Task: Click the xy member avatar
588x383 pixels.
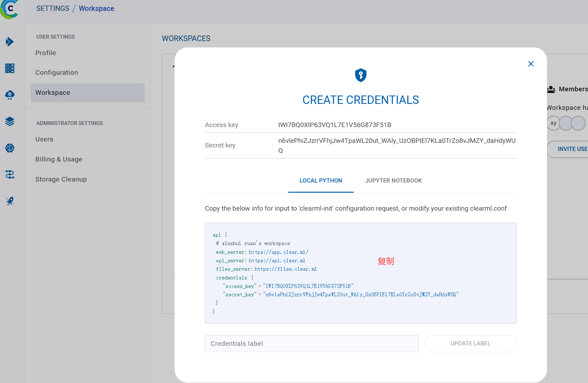Action: [554, 123]
